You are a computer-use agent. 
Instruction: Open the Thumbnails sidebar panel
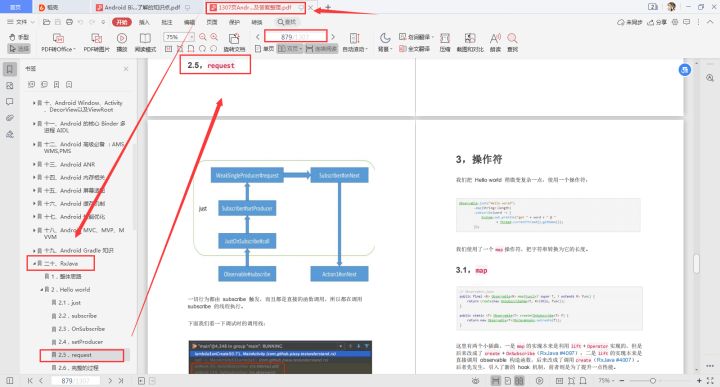point(10,86)
